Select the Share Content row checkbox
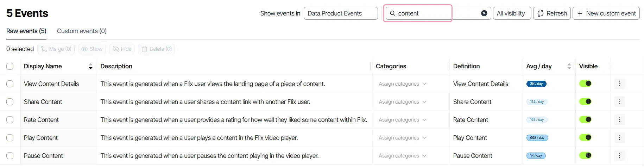 [x=10, y=102]
